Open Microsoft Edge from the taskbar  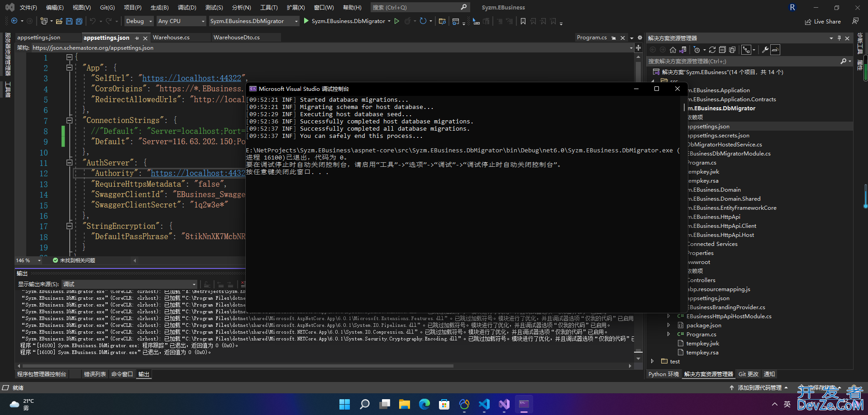424,404
